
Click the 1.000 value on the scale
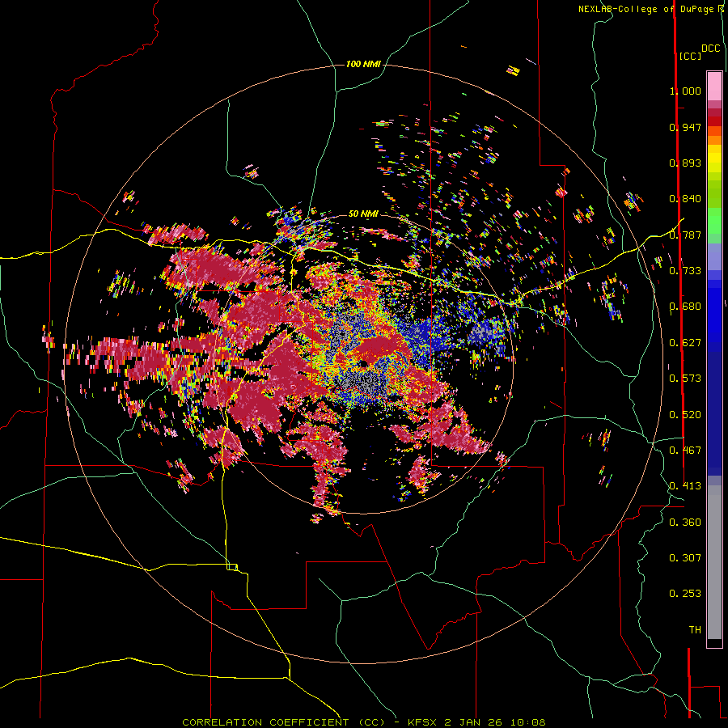pyautogui.click(x=685, y=91)
